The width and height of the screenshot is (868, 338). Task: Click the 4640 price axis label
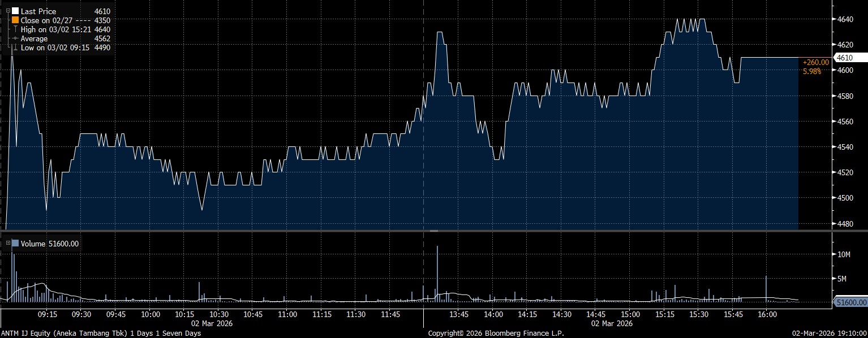tap(845, 19)
